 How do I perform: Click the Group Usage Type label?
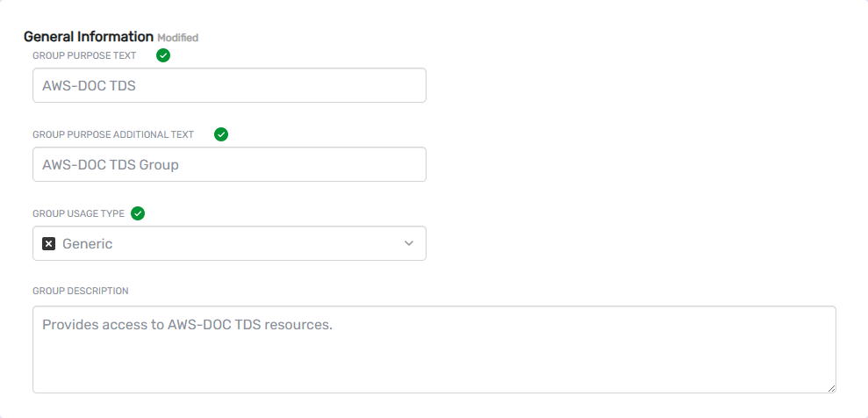click(78, 213)
